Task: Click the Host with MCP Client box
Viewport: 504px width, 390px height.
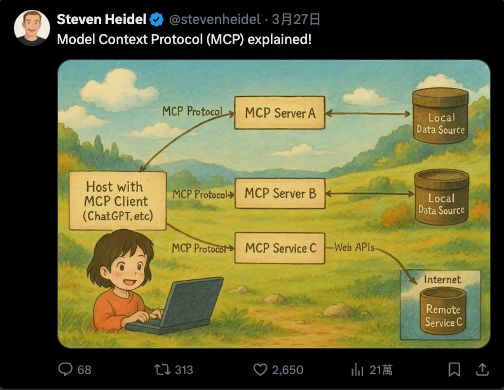Action: click(x=118, y=201)
